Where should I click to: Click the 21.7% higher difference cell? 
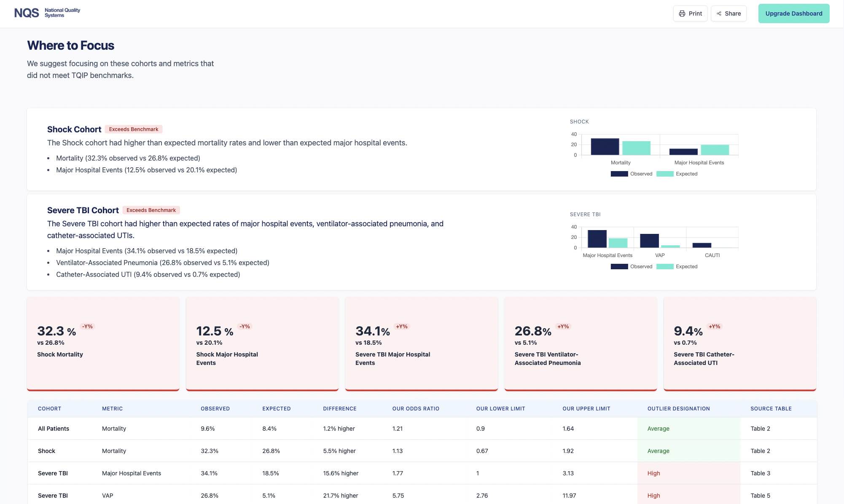click(340, 496)
